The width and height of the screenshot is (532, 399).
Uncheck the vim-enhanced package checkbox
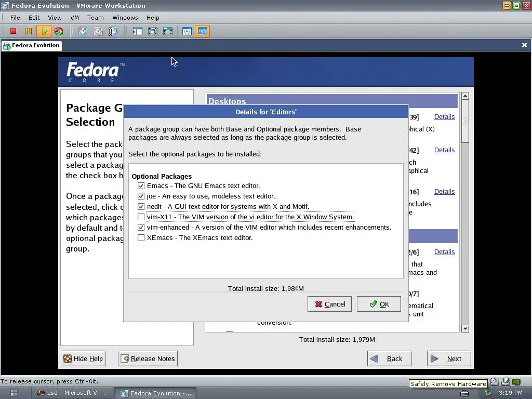coord(141,228)
